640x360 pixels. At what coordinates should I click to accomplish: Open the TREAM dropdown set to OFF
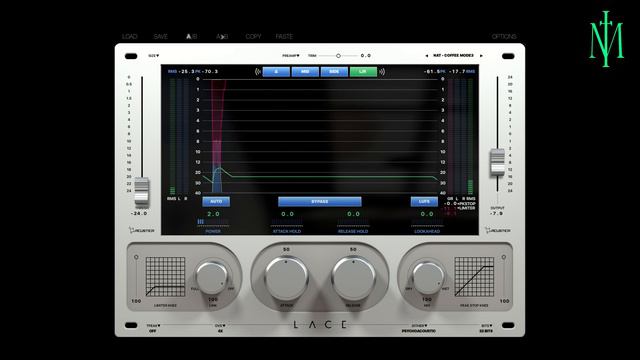[x=153, y=328]
